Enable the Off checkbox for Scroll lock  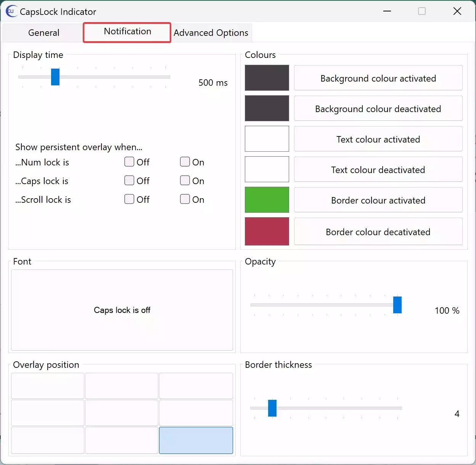(129, 199)
